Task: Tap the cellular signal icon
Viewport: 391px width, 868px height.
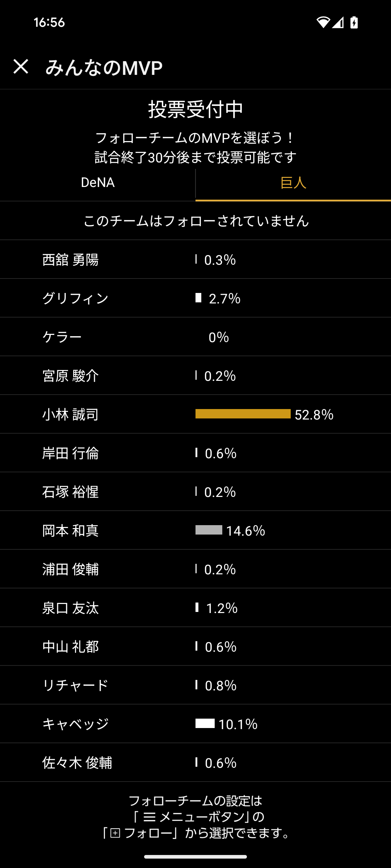Action: (x=338, y=22)
